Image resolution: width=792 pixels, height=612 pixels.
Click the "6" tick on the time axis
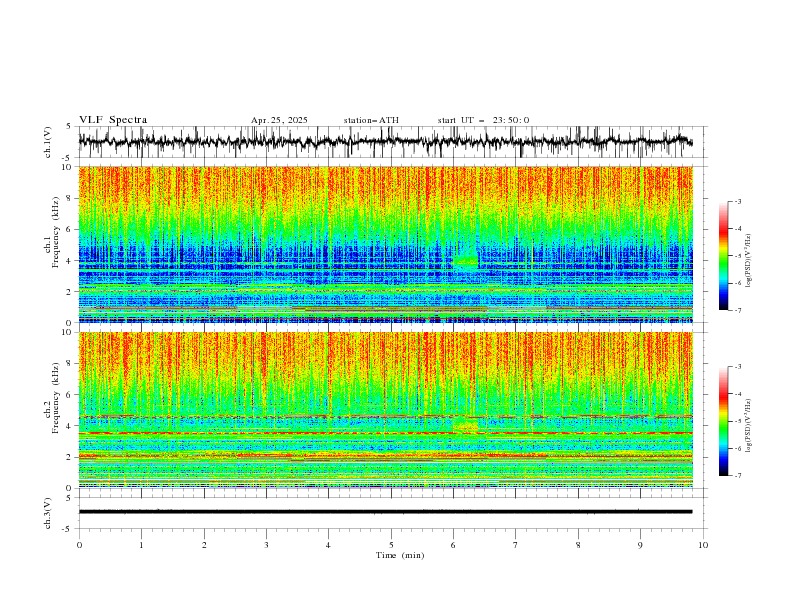[x=453, y=545]
